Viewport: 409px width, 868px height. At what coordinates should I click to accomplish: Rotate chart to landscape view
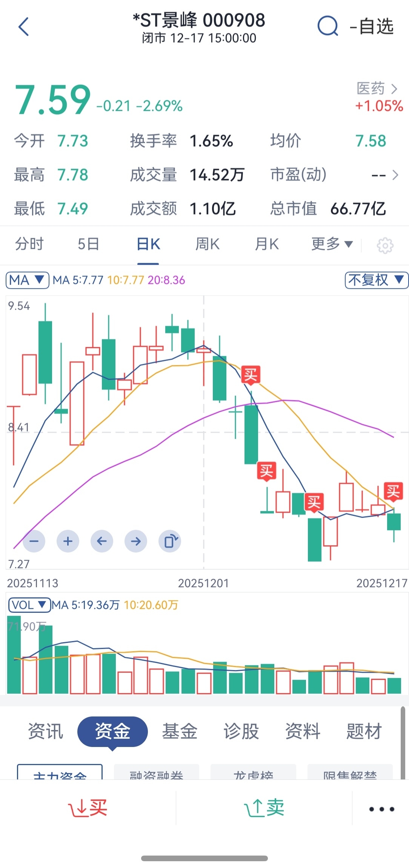pyautogui.click(x=170, y=541)
